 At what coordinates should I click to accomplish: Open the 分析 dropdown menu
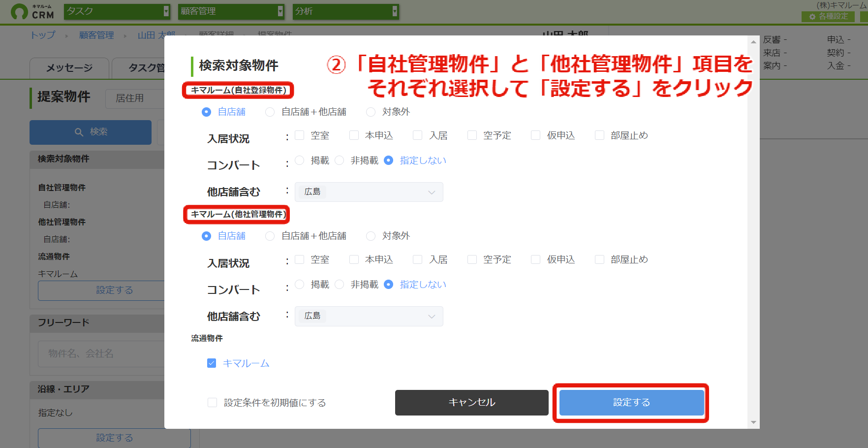tap(345, 11)
